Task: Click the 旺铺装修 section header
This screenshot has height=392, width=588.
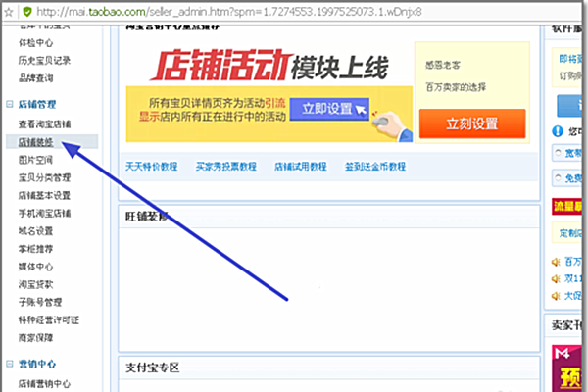Action: tap(147, 217)
